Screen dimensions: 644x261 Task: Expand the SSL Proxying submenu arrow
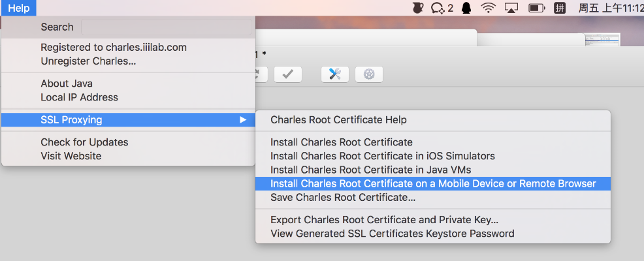pyautogui.click(x=243, y=119)
